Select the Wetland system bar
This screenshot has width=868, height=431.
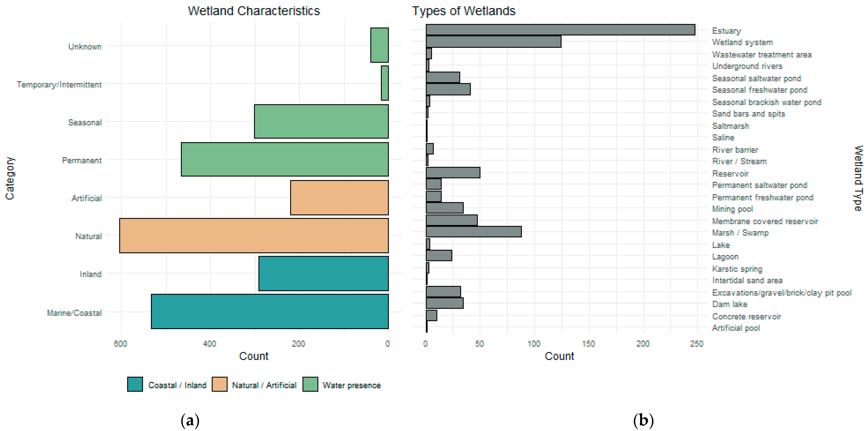(x=493, y=42)
